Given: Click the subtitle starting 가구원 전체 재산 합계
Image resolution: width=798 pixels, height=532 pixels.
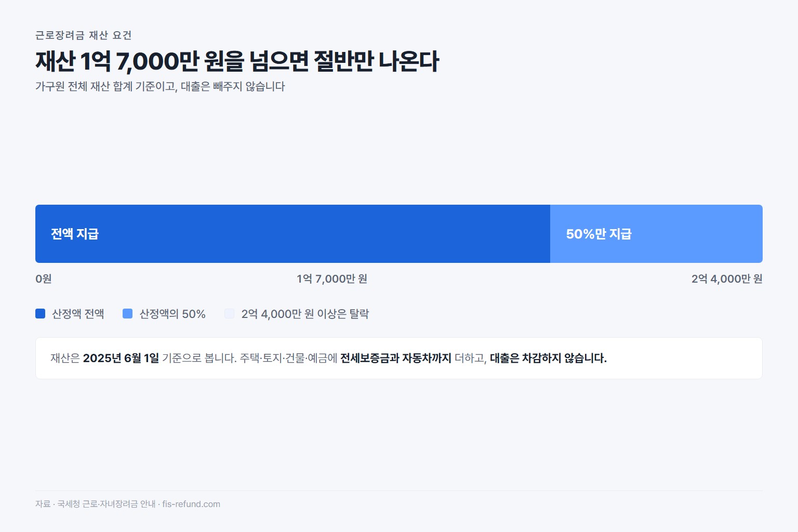Looking at the screenshot, I should [160, 86].
